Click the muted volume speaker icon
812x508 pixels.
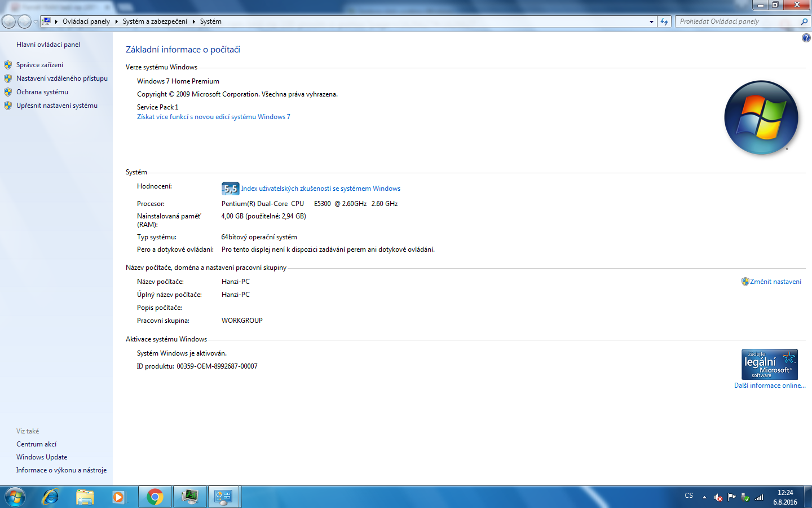pyautogui.click(x=718, y=497)
